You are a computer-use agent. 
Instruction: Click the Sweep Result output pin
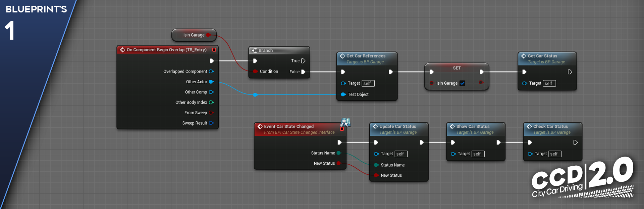point(211,123)
